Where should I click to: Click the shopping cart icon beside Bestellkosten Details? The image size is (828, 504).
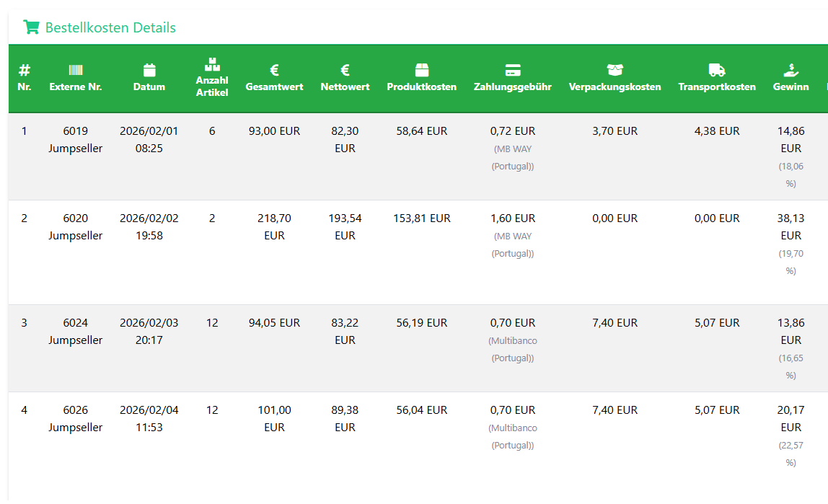pyautogui.click(x=31, y=27)
